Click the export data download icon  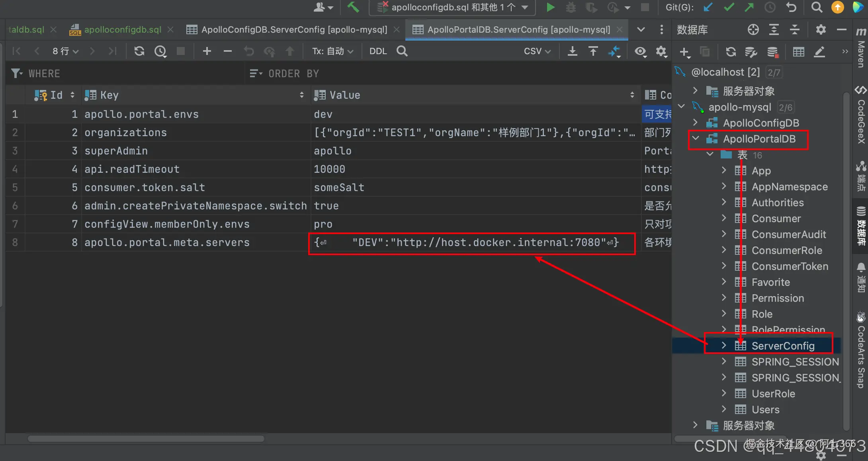pyautogui.click(x=572, y=51)
